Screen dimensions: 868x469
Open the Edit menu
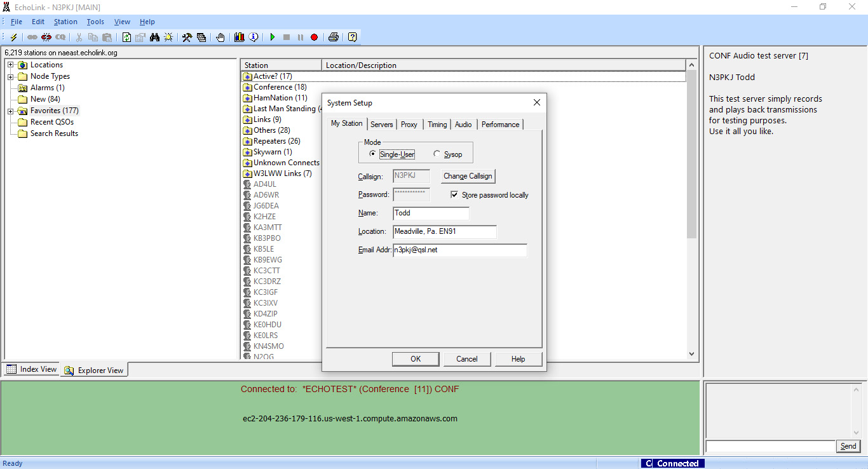(38, 22)
